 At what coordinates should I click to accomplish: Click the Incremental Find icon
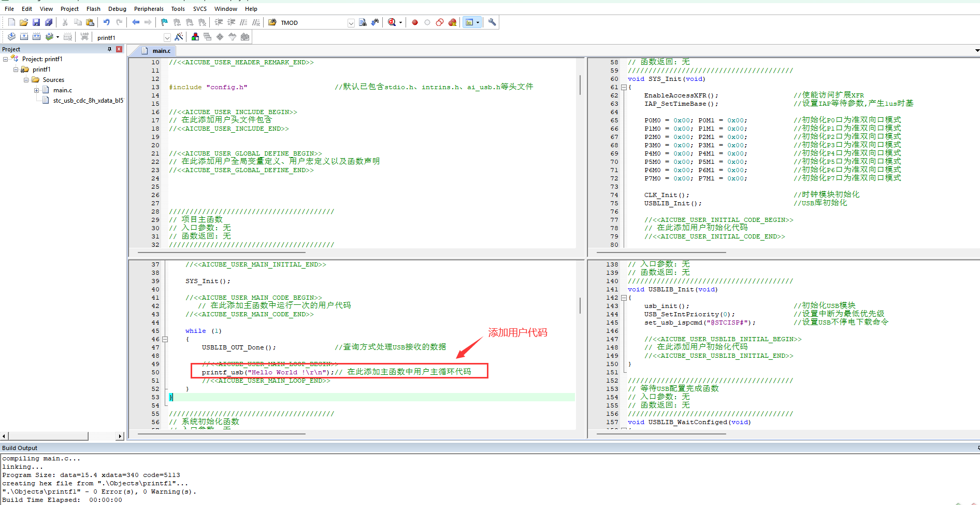pyautogui.click(x=375, y=22)
